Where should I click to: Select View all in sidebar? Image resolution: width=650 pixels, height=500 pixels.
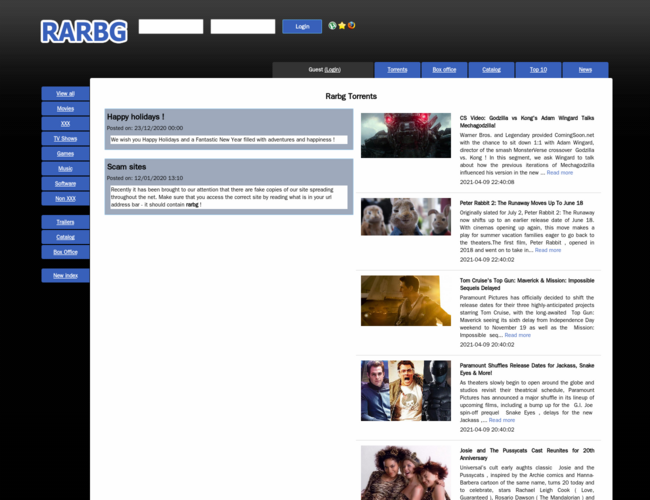tap(65, 94)
